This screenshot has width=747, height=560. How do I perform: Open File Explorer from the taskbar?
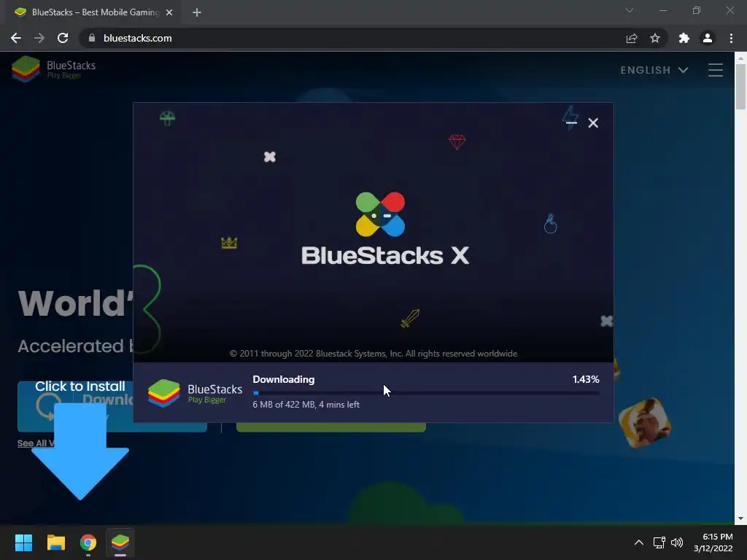pos(55,542)
